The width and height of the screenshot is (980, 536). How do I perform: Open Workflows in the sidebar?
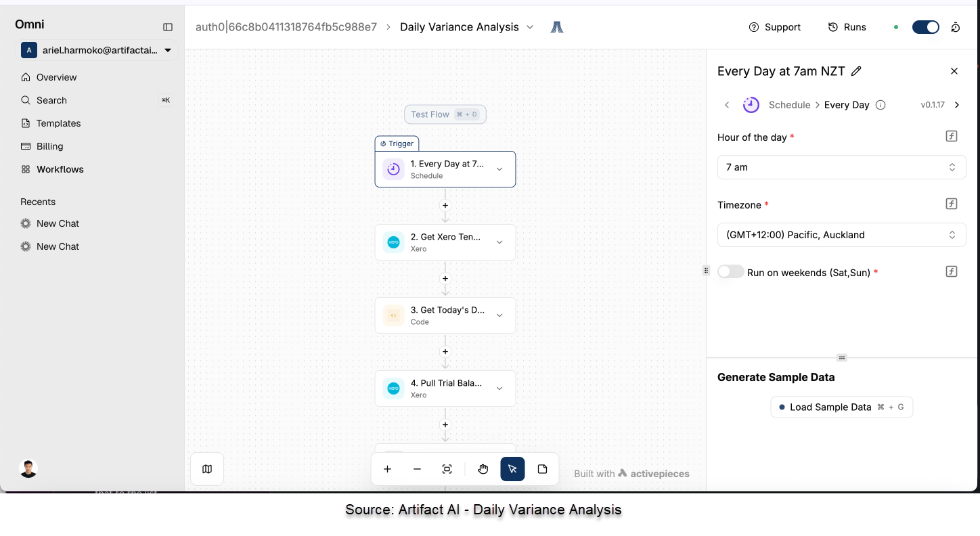tap(60, 169)
